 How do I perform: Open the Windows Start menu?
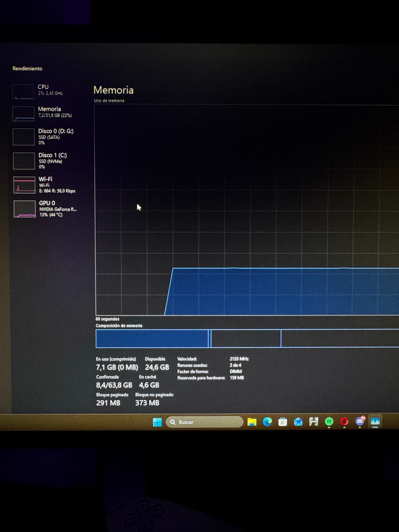tap(157, 422)
